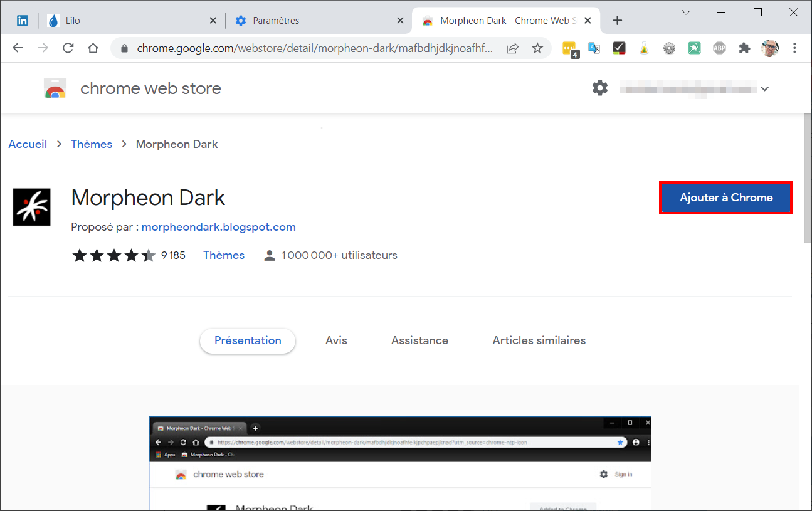Click the Morpheon Dark theme logo
Viewport: 812px width, 511px height.
click(31, 207)
